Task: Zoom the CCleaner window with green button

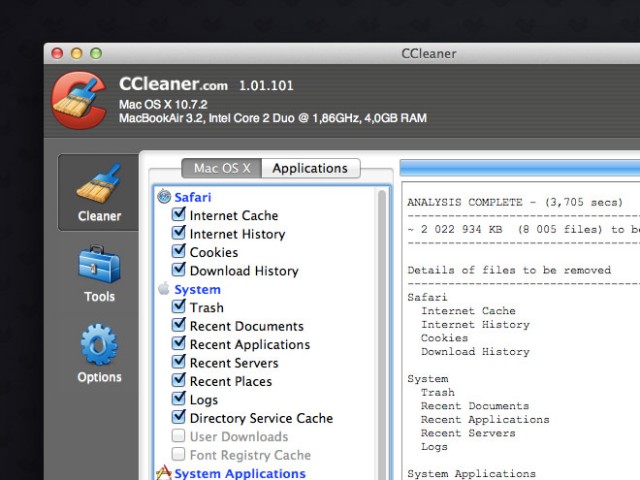Action: 96,53
